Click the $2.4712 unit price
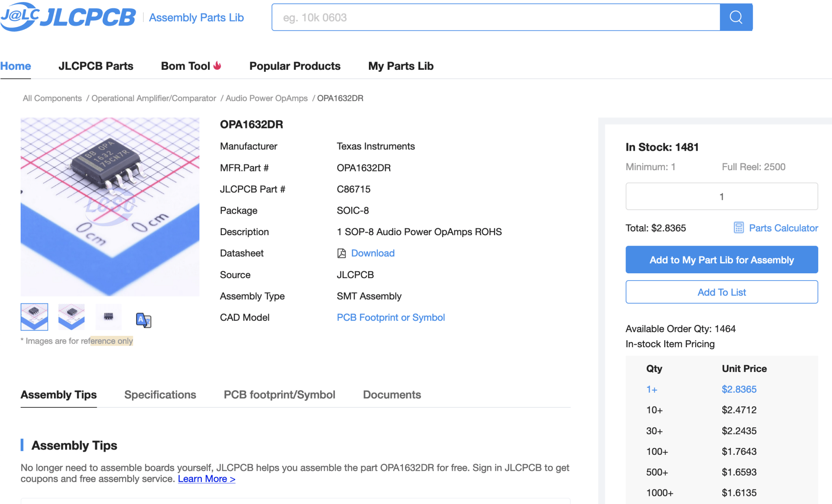This screenshot has height=504, width=832. (x=739, y=410)
